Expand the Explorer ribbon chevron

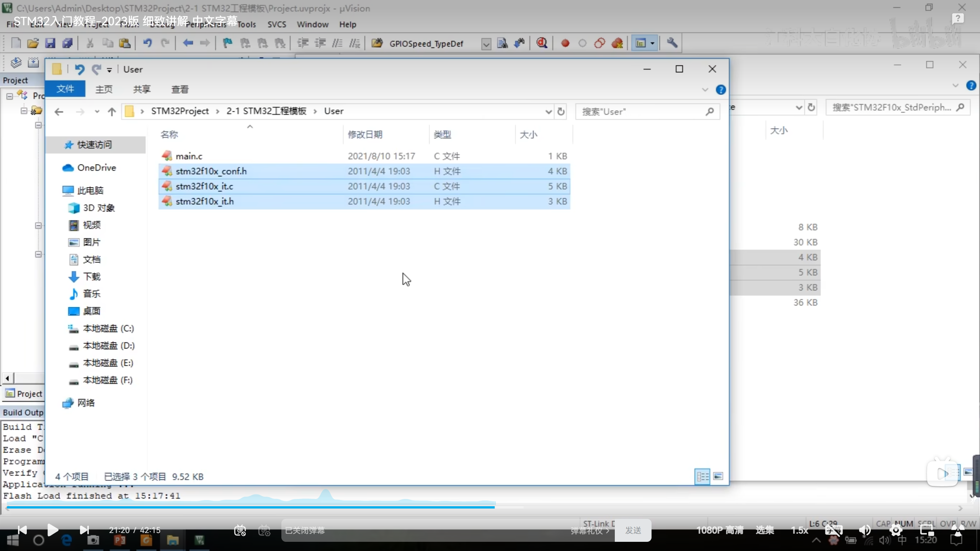[x=705, y=90]
